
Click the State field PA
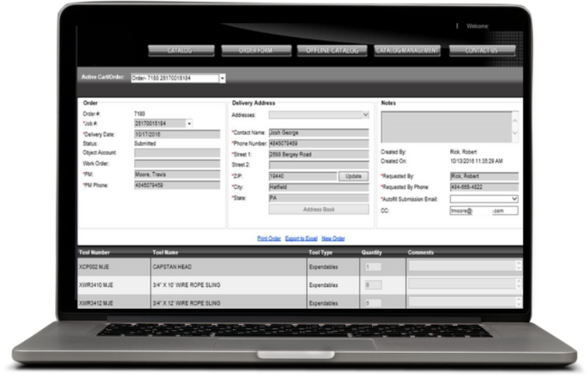(319, 198)
